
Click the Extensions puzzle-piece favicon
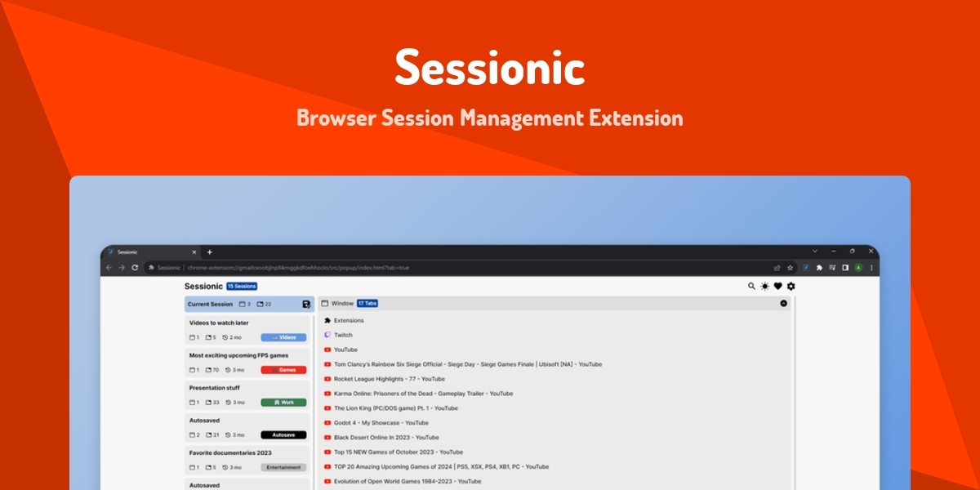(x=327, y=320)
